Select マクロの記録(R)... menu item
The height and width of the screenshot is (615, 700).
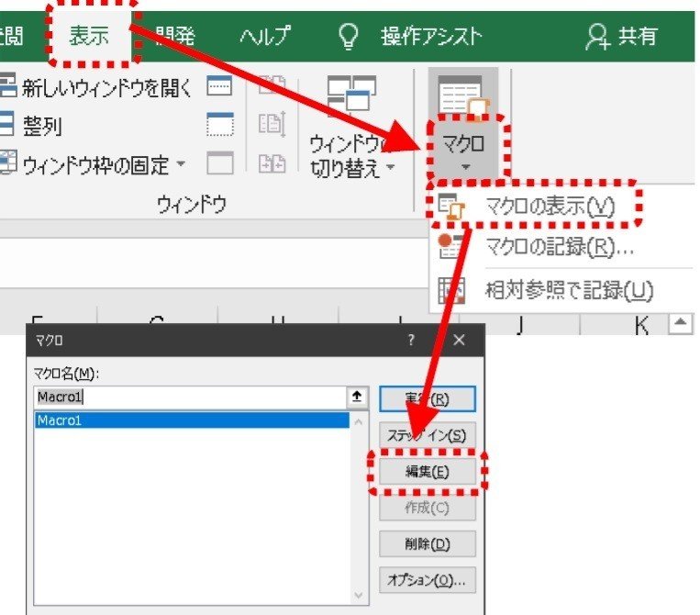click(x=561, y=247)
